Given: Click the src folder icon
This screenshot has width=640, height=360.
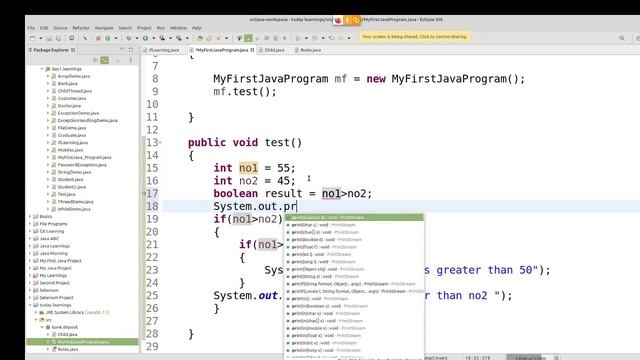Looking at the screenshot, I should click(x=41, y=320).
